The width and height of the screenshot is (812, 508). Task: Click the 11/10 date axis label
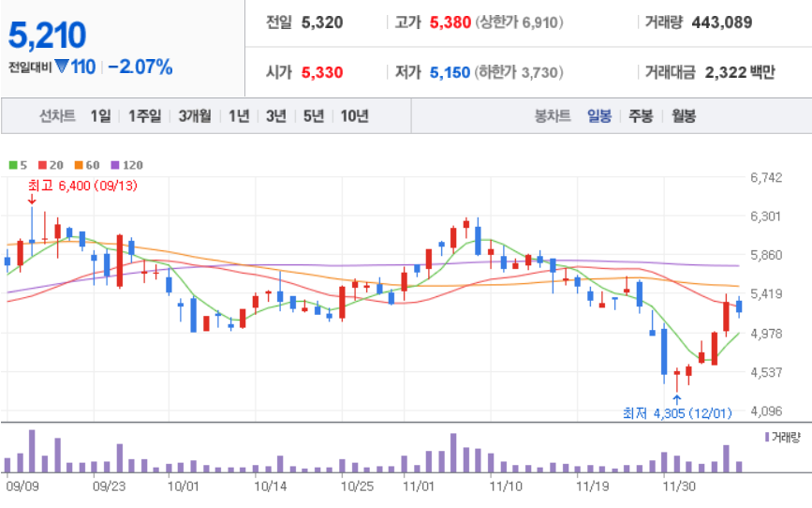(506, 486)
